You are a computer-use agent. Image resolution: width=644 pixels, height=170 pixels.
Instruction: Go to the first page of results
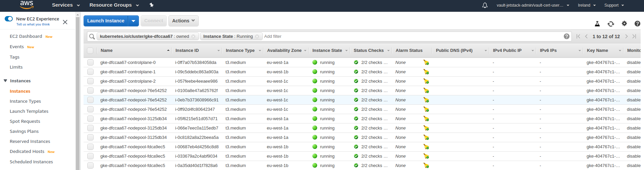point(578,36)
